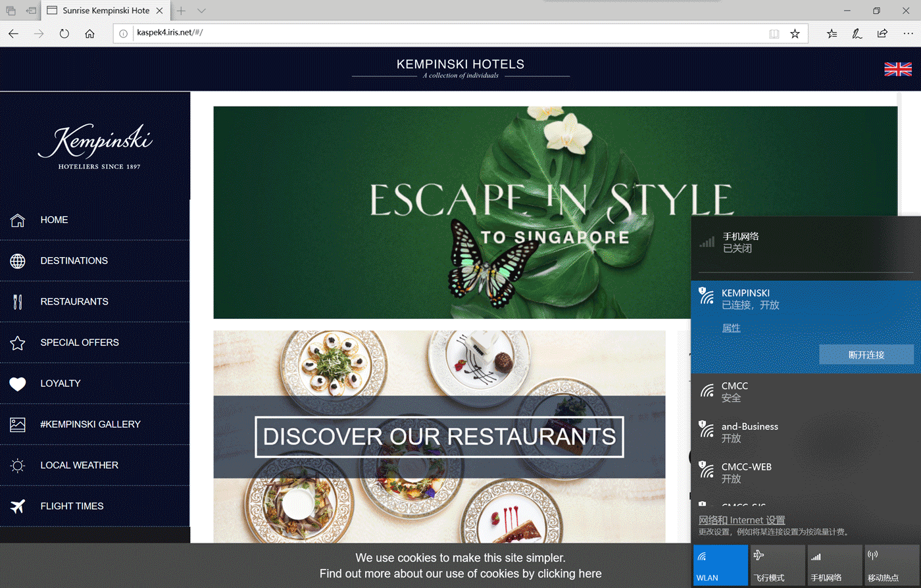Close the Sunrise Kempinski tab
The image size is (921, 588).
pos(159,11)
